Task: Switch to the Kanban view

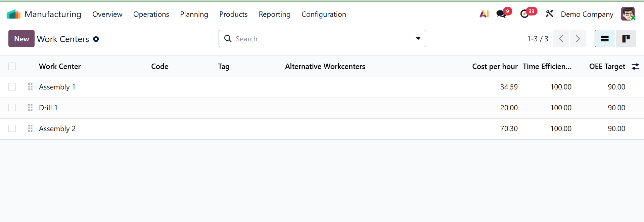Action: click(626, 39)
